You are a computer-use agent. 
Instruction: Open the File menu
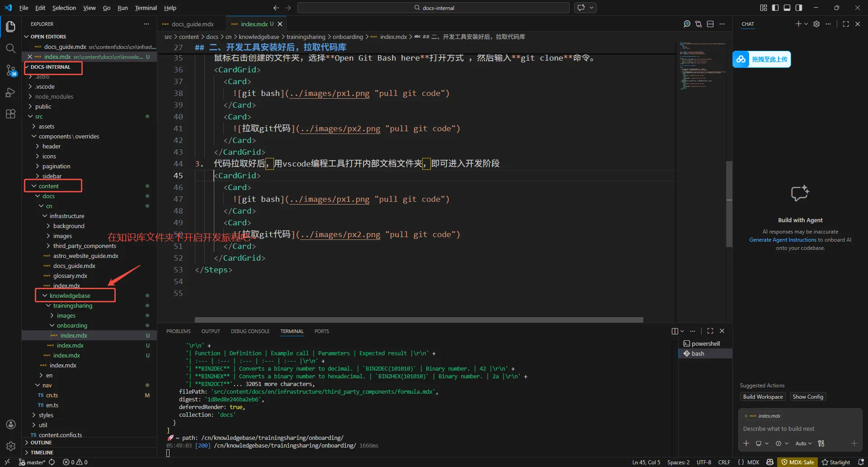pos(24,8)
